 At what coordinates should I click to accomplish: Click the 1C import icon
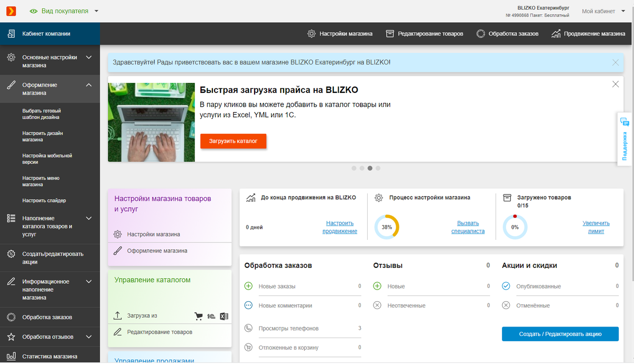[x=211, y=316]
